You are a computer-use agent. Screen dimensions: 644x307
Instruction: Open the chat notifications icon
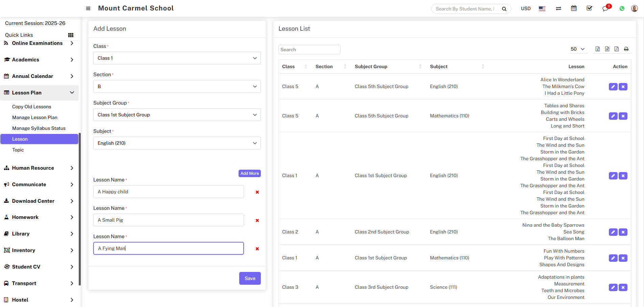[605, 8]
